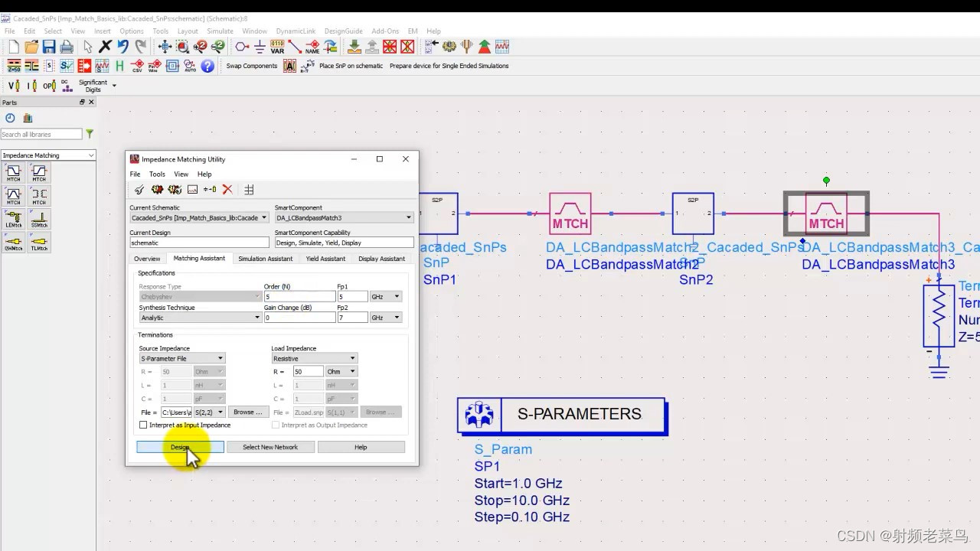Place the lowpass MTCH component from palette
Viewport: 980px width, 551px height.
(x=14, y=174)
